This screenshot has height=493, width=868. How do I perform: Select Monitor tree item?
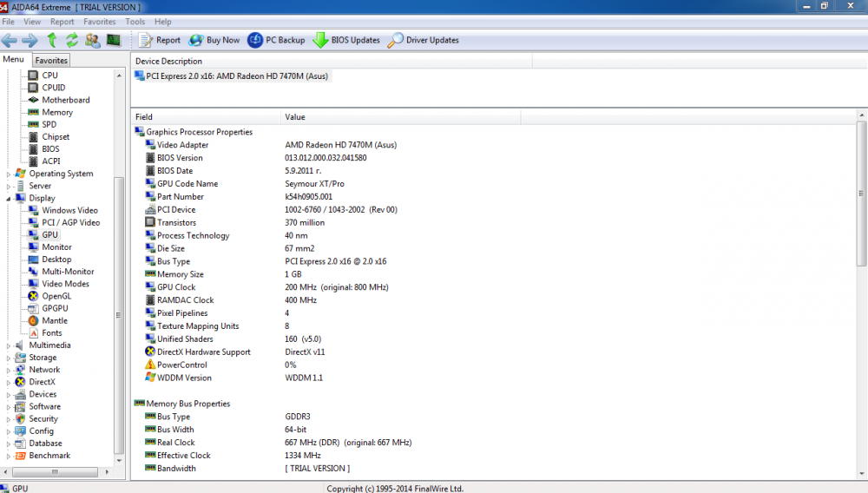point(56,246)
